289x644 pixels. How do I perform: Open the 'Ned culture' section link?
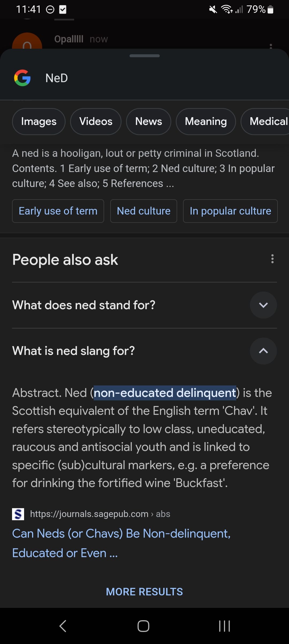pos(144,211)
